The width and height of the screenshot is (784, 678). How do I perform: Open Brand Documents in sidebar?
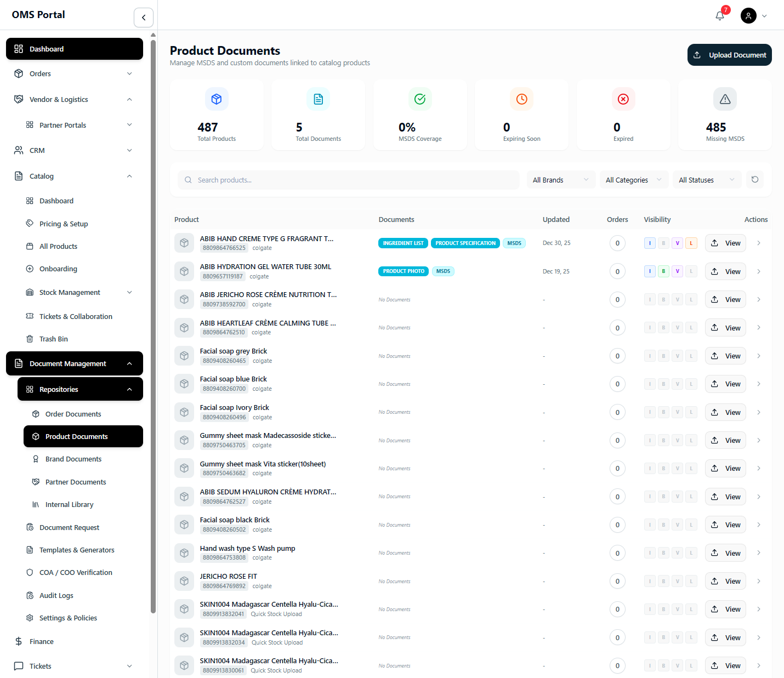[73, 459]
